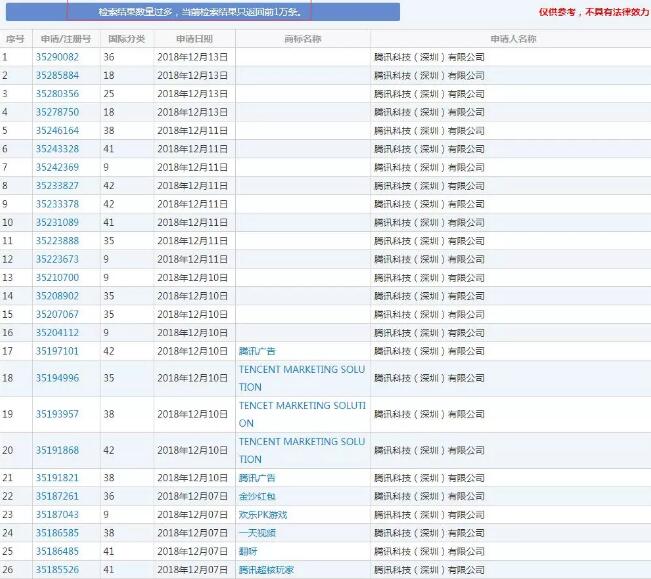Open application number 35290082
The width and height of the screenshot is (651, 579).
57,57
